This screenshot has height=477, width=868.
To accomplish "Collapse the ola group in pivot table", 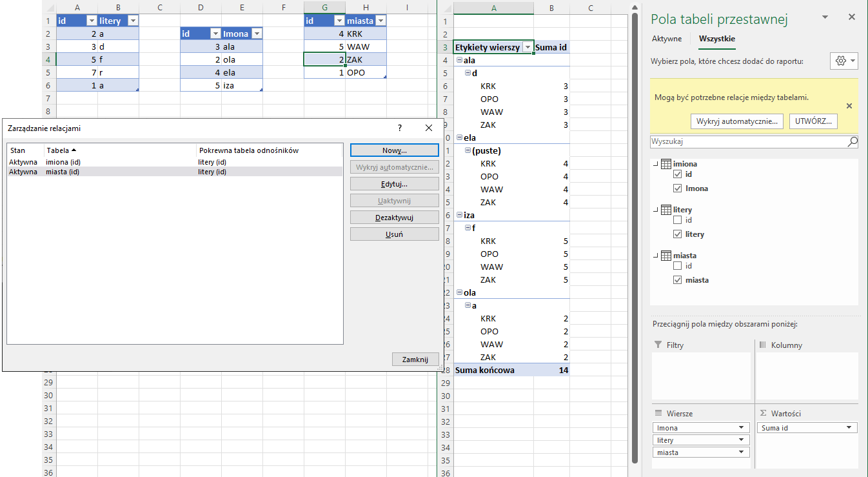I will [459, 292].
